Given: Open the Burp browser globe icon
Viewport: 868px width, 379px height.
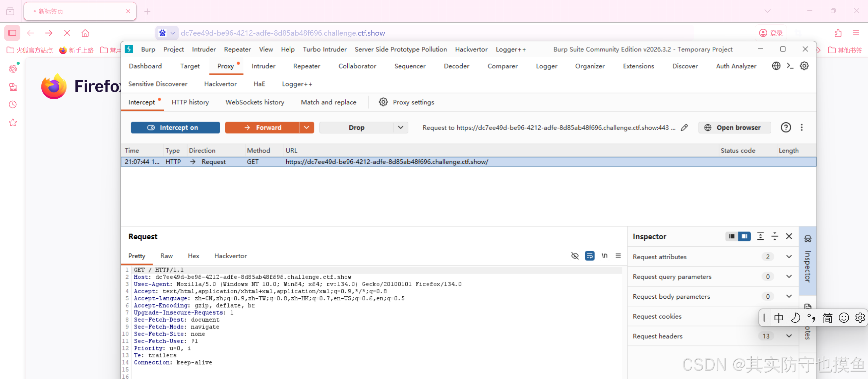Looking at the screenshot, I should (776, 66).
